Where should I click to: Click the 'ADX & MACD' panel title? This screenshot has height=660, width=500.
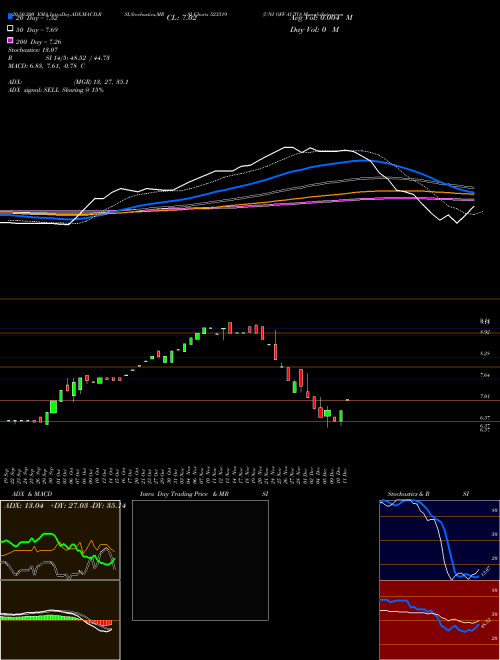click(32, 494)
